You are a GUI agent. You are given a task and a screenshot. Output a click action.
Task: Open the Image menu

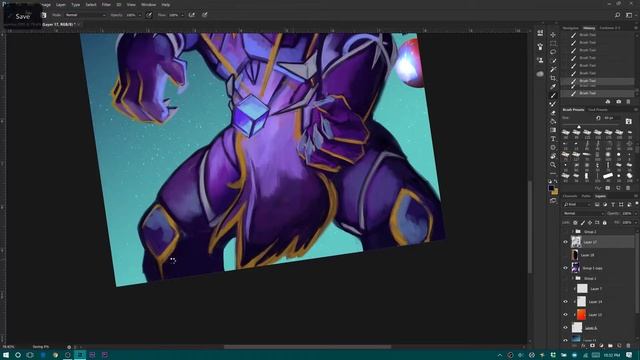45,5
